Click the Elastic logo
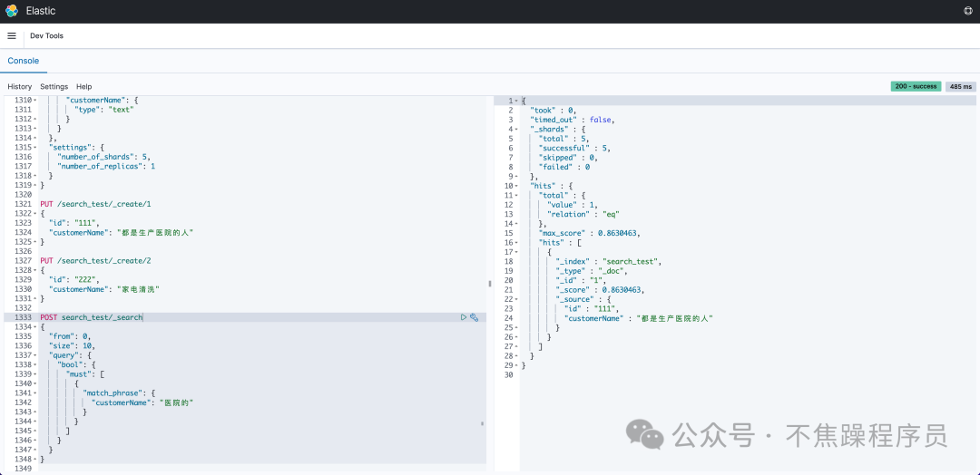This screenshot has height=475, width=980. point(12,11)
